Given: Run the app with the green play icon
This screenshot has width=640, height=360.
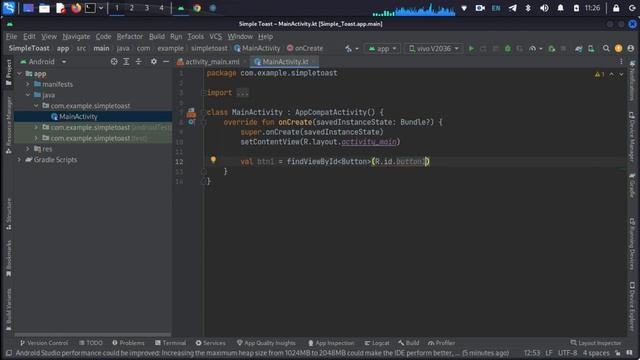Looking at the screenshot, I should pyautogui.click(x=471, y=49).
